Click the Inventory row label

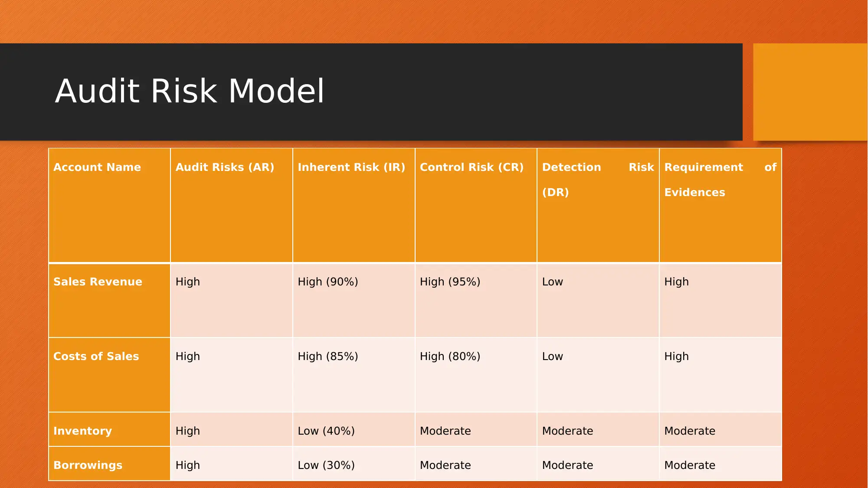pyautogui.click(x=109, y=429)
